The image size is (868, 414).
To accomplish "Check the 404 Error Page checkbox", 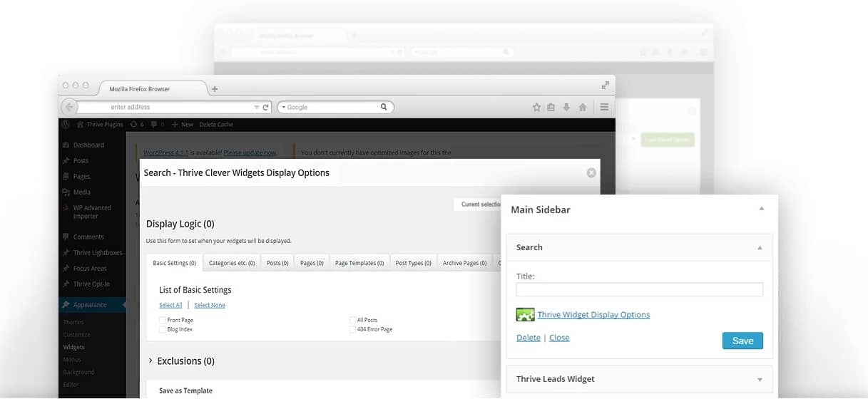I will pos(352,329).
